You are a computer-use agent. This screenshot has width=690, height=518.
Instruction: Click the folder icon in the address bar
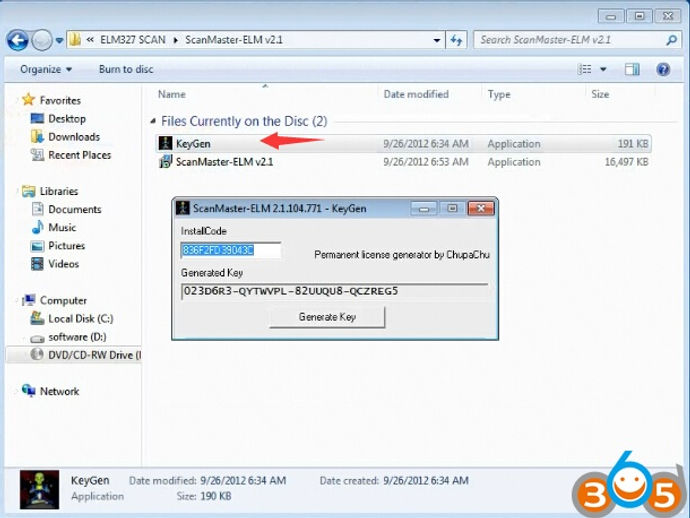(x=75, y=40)
